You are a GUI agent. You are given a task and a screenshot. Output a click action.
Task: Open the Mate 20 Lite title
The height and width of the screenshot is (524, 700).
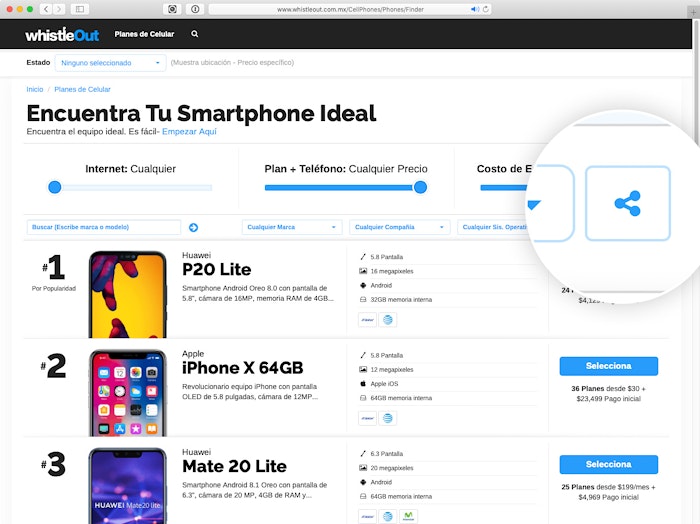click(234, 466)
